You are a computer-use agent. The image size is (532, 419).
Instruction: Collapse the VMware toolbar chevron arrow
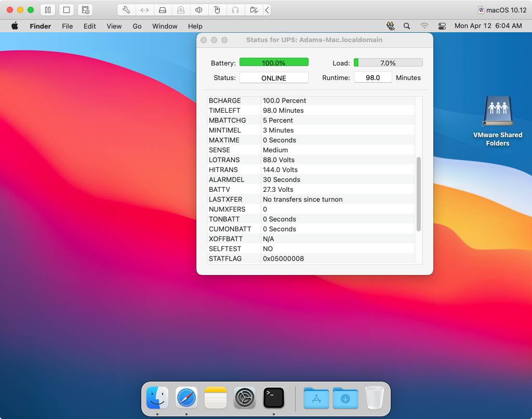[268, 10]
